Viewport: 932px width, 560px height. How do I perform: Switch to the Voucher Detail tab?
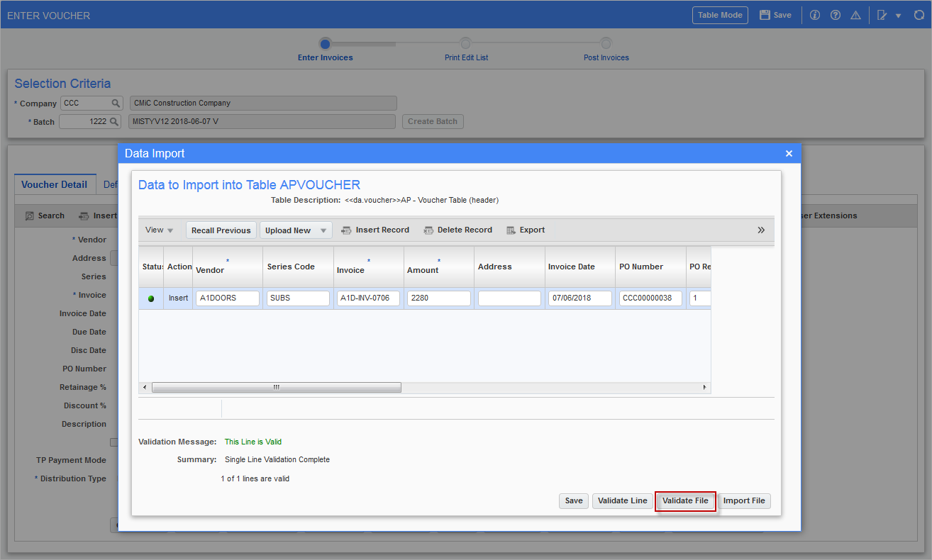[x=55, y=184]
